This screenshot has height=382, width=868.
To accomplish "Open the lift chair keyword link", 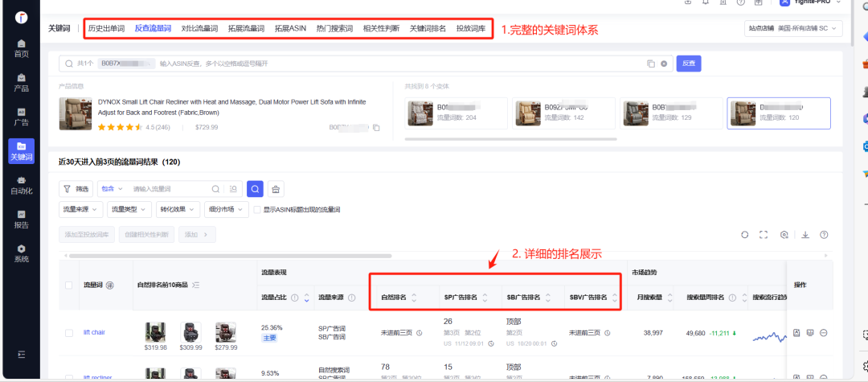I will coord(94,333).
